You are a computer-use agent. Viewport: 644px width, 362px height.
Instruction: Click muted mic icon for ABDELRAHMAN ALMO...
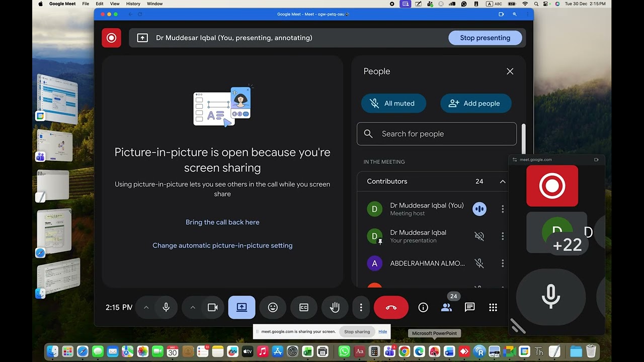pyautogui.click(x=479, y=263)
